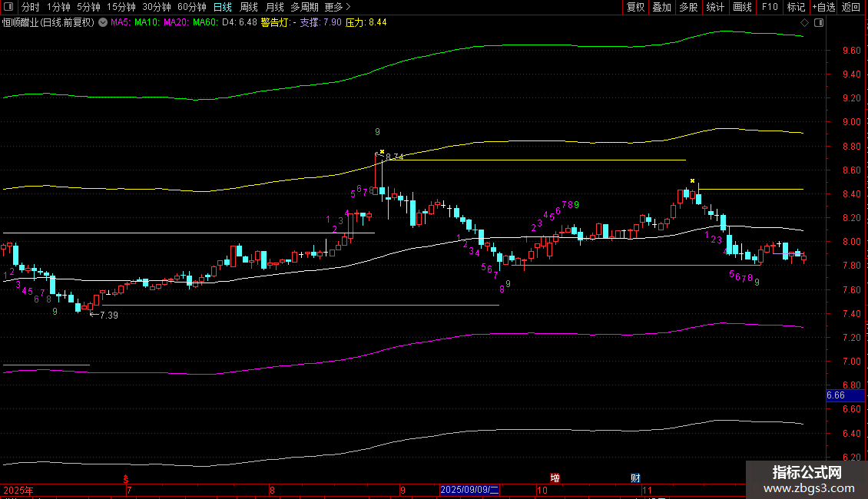Image resolution: width=868 pixels, height=499 pixels.
Task: Click the 压力: 8.44 value
Action: click(366, 23)
